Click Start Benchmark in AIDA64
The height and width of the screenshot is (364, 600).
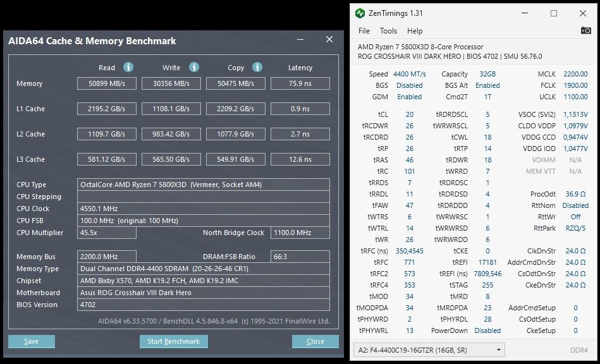tap(174, 341)
